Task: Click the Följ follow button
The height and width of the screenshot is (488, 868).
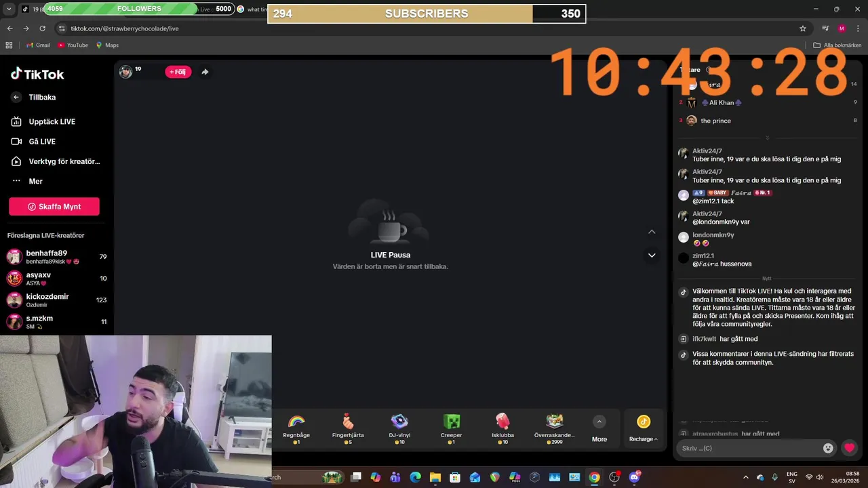Action: tap(178, 72)
